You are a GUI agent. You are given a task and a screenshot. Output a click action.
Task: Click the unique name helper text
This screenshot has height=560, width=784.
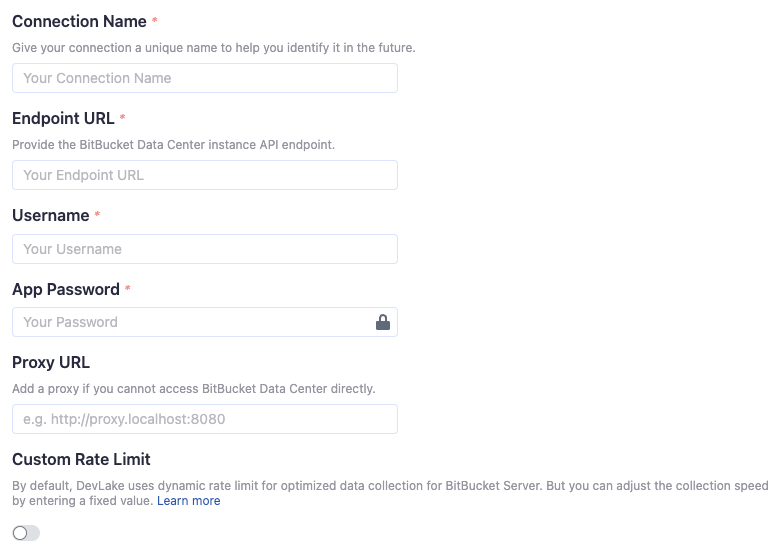(213, 47)
